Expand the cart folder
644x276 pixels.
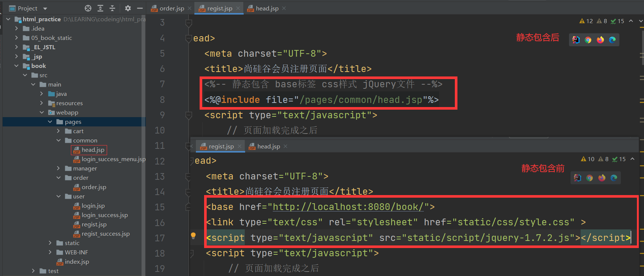click(58, 131)
